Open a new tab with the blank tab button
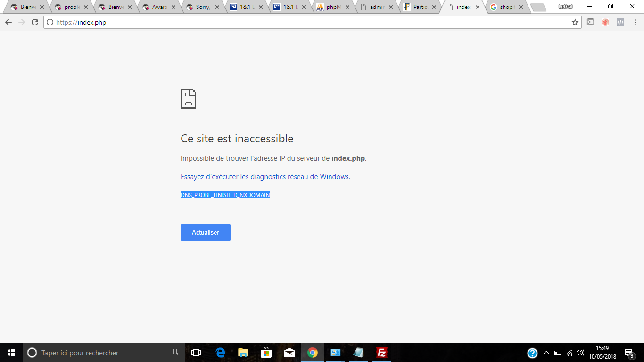The width and height of the screenshot is (644, 362). click(538, 7)
